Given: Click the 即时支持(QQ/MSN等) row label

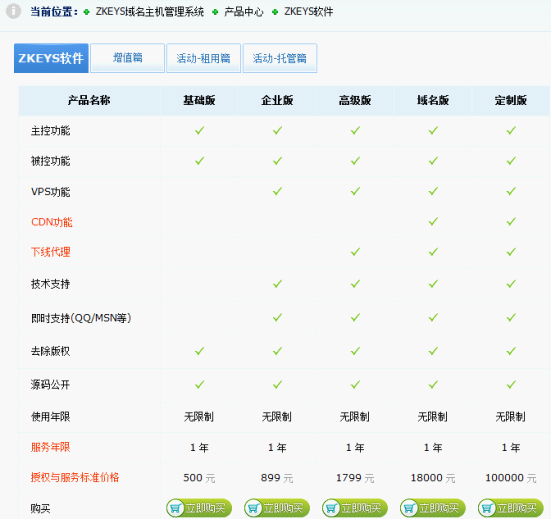Looking at the screenshot, I should coord(81,318).
